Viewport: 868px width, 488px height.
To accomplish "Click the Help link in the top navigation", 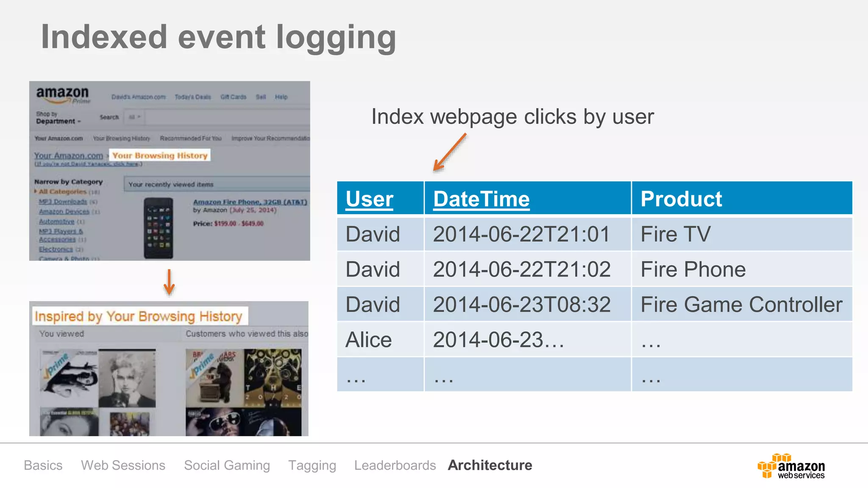I will click(281, 97).
